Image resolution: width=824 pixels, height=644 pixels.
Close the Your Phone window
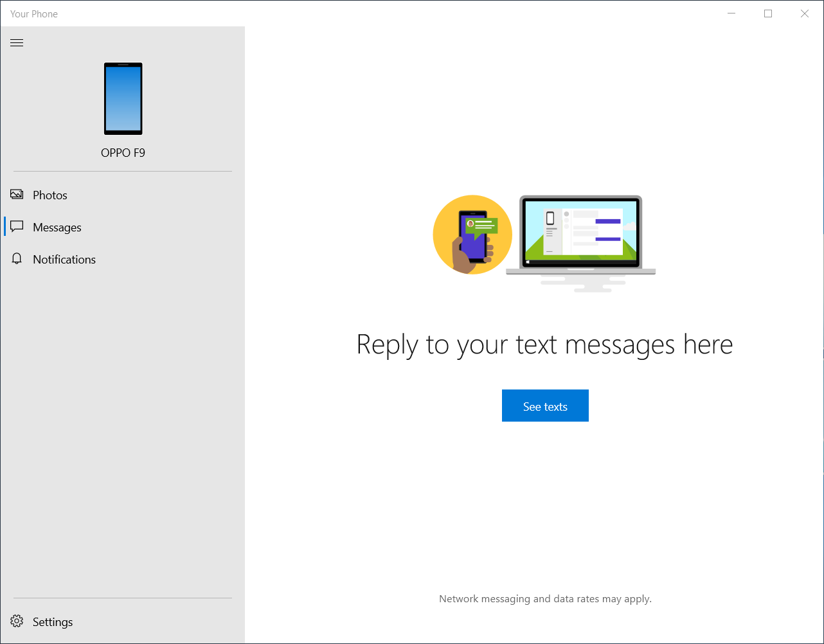(805, 13)
